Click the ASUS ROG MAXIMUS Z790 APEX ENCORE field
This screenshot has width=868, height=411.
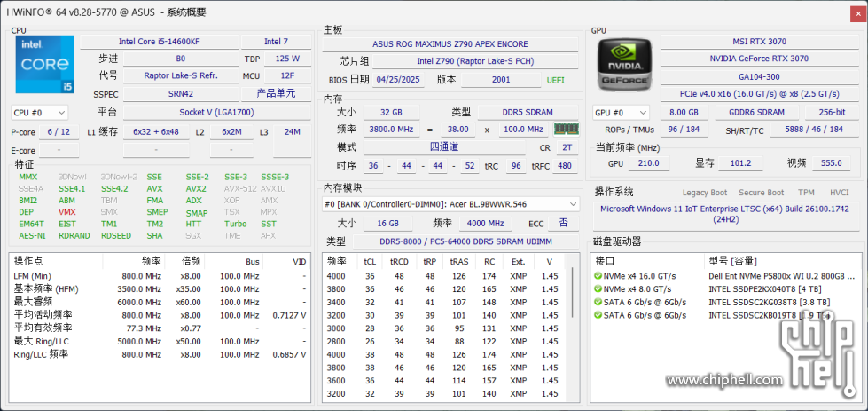(x=450, y=44)
